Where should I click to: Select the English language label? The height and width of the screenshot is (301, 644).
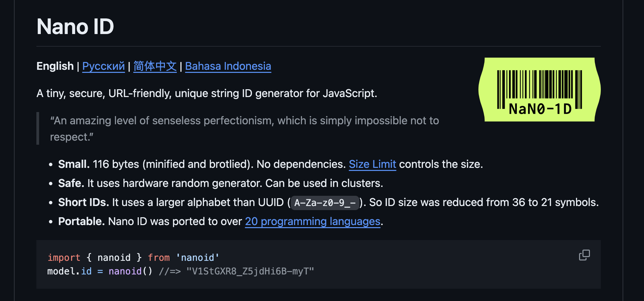pos(55,66)
